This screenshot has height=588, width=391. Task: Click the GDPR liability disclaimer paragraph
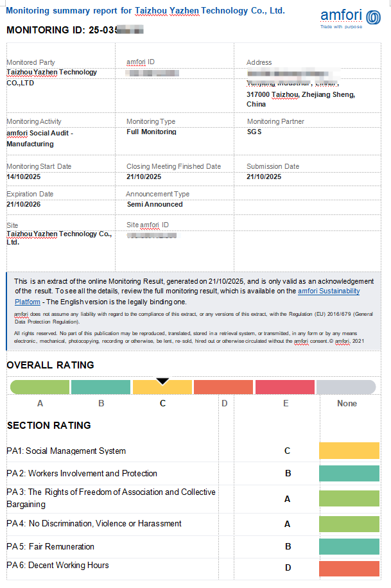coord(193,318)
